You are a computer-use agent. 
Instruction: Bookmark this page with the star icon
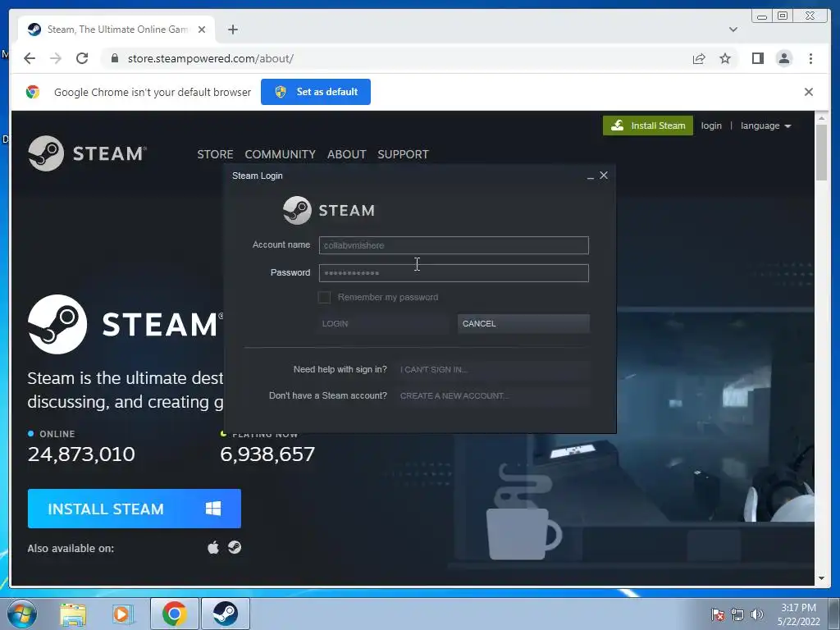[725, 58]
